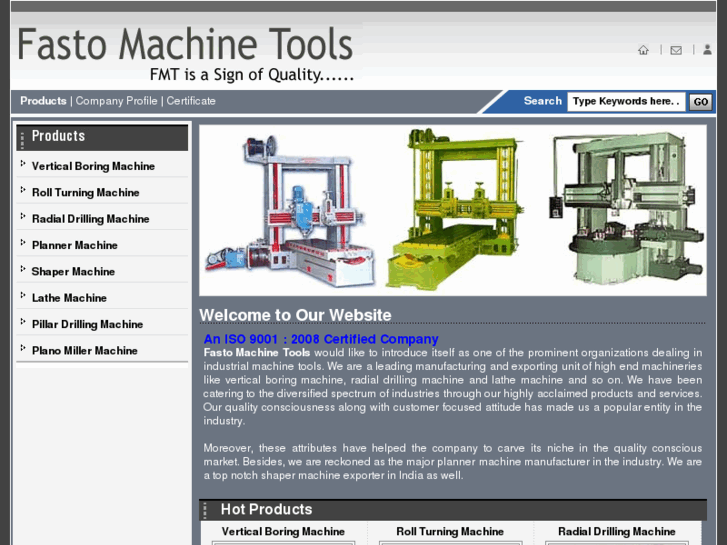Open Roll Turning Machine in the sidebar
The height and width of the screenshot is (545, 727).
[x=85, y=192]
